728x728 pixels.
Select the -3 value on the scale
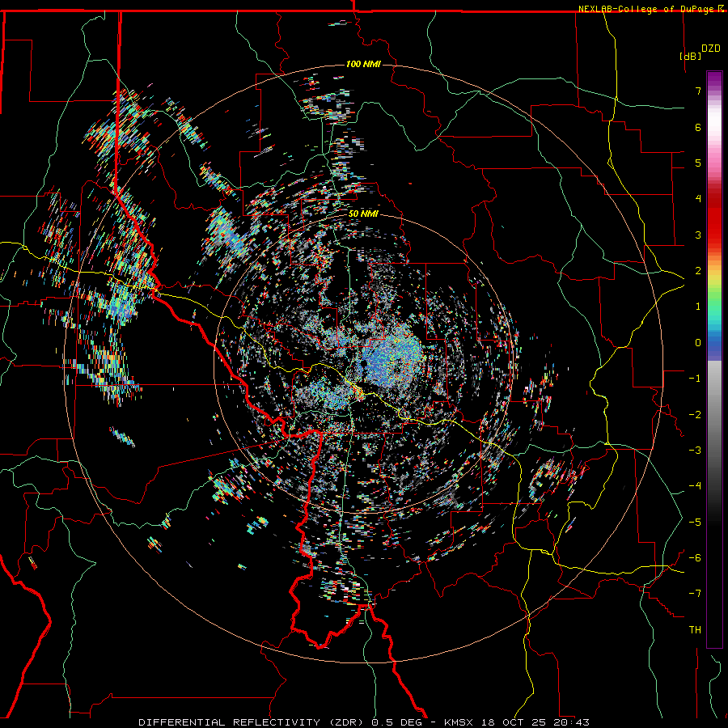tap(695, 451)
